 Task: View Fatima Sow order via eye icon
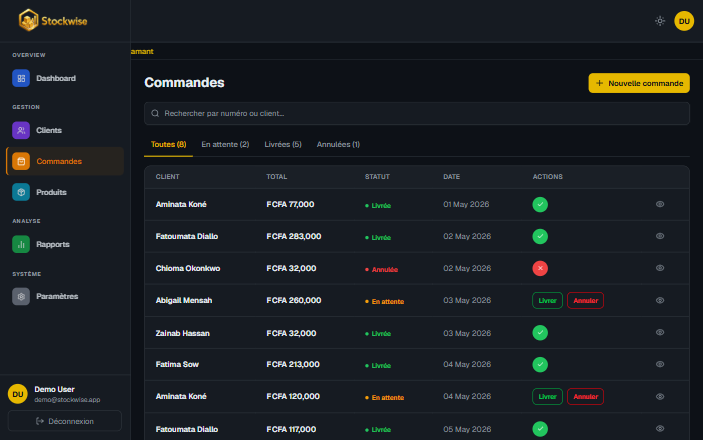tap(660, 364)
